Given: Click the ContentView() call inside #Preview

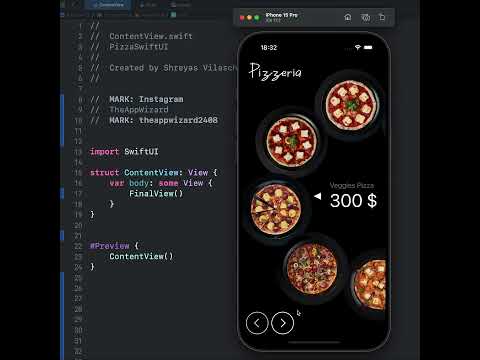Looking at the screenshot, I should point(141,256).
